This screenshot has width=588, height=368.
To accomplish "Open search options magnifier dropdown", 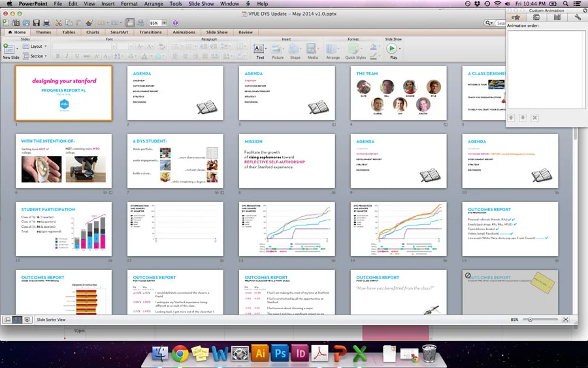I will click(489, 23).
